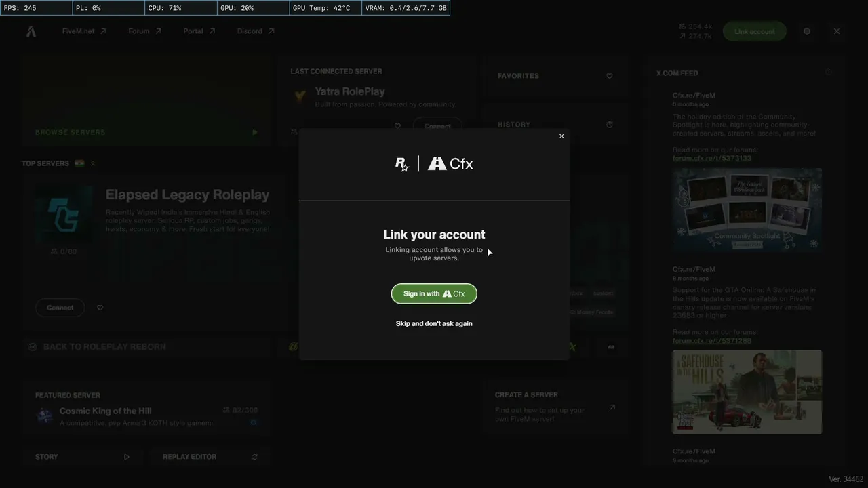Image resolution: width=868 pixels, height=488 pixels.
Task: Open Safehouse in the Hills image
Action: click(x=747, y=392)
